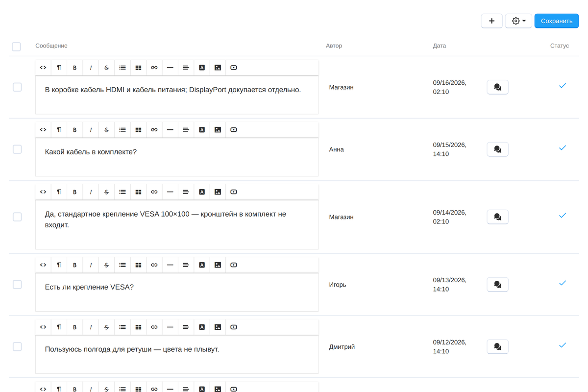Screen dimensions: 588x392
Task: Open replies for Дмитрий's comment
Action: pos(497,347)
